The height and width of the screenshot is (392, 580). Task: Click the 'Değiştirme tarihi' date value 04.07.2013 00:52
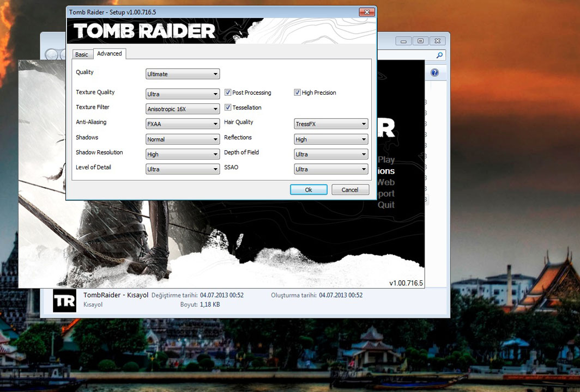tap(222, 295)
